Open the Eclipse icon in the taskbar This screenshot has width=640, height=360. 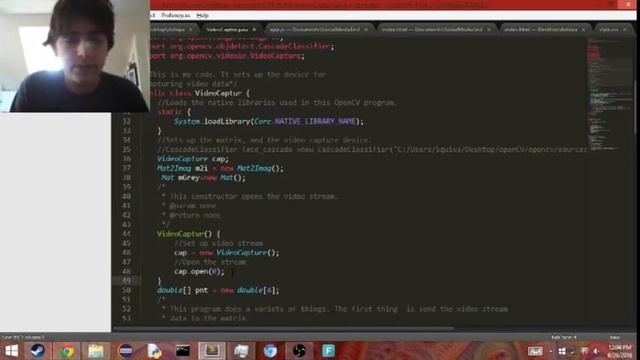click(125, 351)
